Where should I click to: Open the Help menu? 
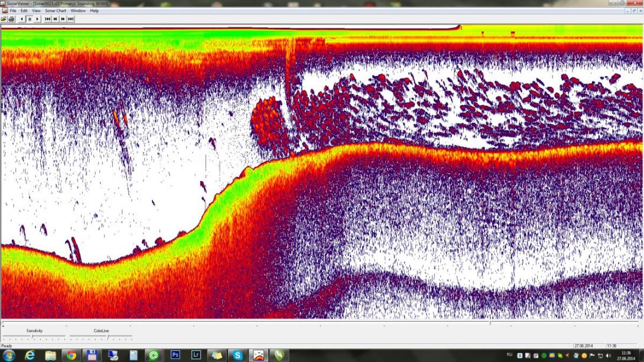coord(95,11)
